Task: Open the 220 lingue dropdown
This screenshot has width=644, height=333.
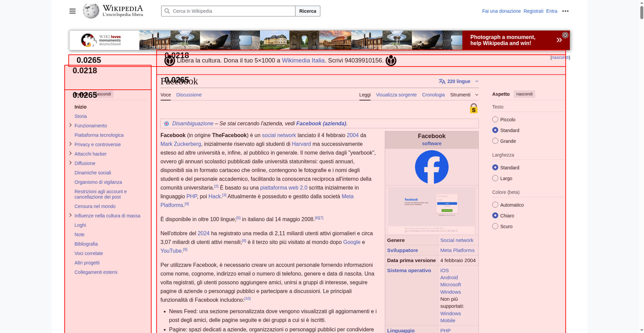Action: pyautogui.click(x=459, y=81)
